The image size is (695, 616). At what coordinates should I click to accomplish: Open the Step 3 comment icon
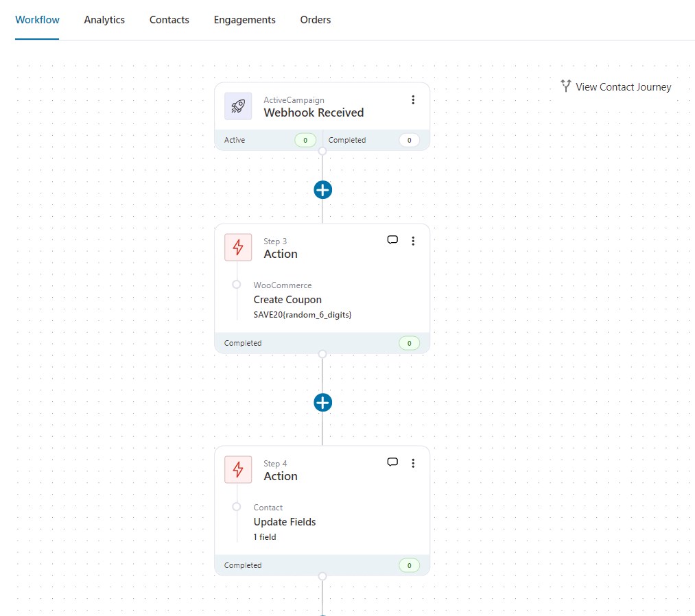click(392, 240)
